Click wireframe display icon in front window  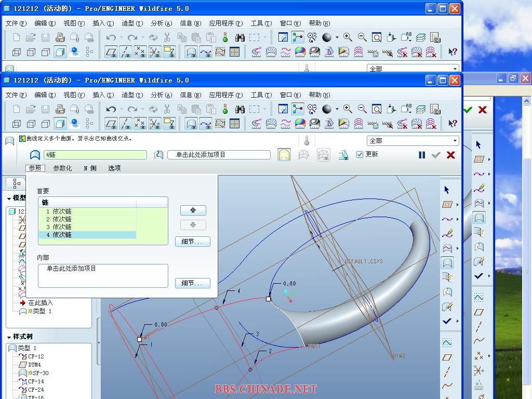pyautogui.click(x=16, y=124)
